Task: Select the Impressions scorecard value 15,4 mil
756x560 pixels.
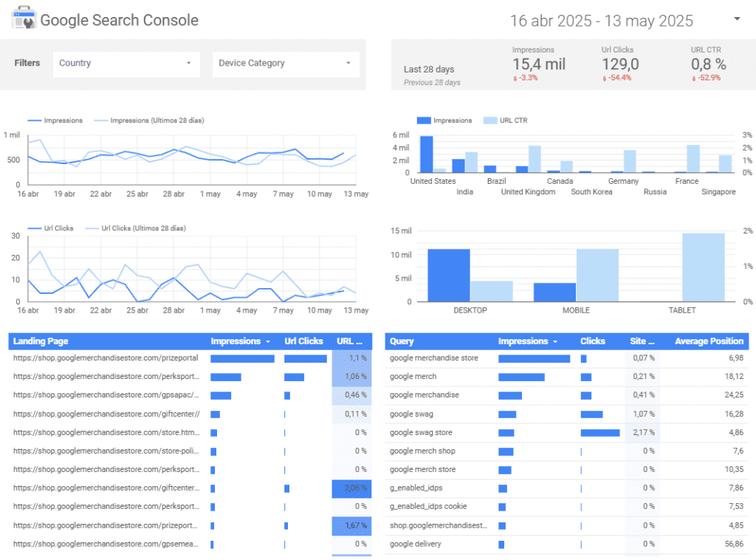Action: [538, 64]
